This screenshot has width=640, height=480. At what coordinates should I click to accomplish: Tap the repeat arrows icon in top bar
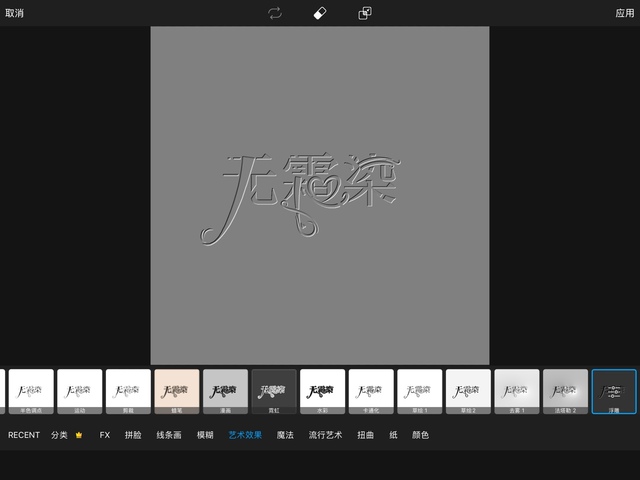(275, 13)
